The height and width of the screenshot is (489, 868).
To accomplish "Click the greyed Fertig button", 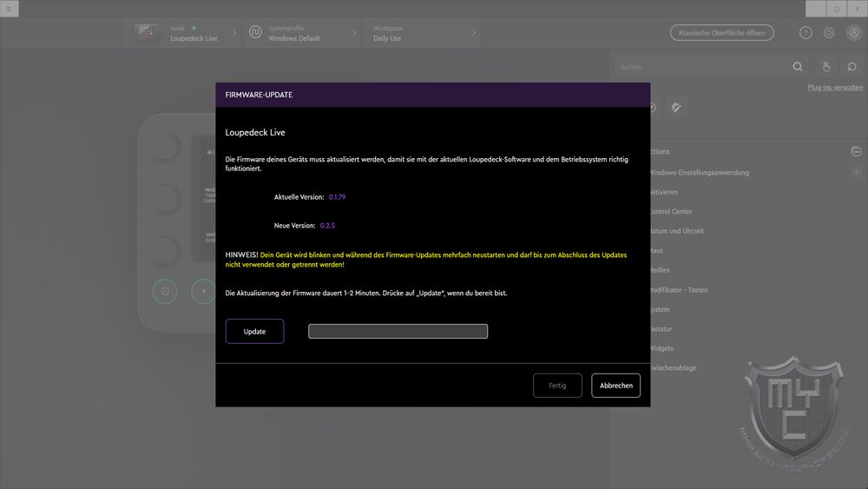I will (x=557, y=386).
